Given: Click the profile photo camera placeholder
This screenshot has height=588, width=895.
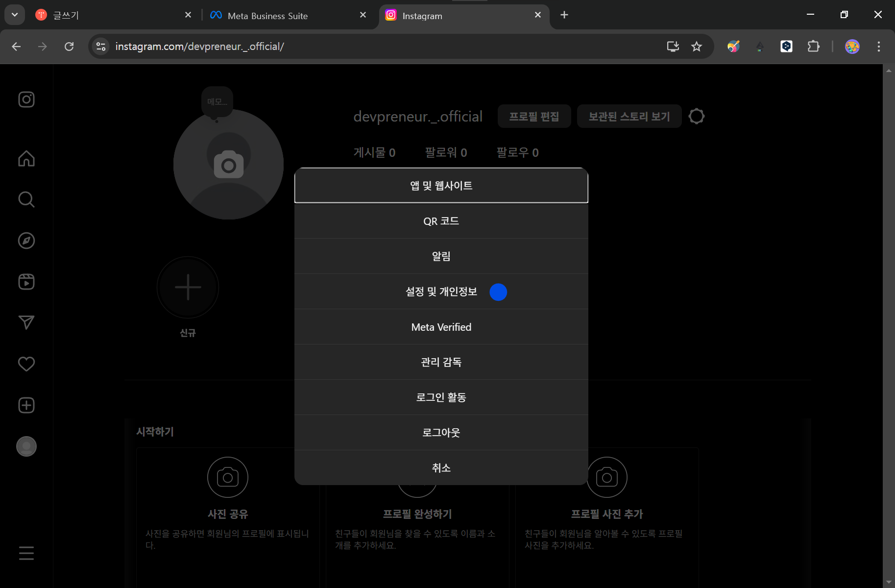Looking at the screenshot, I should [229, 164].
